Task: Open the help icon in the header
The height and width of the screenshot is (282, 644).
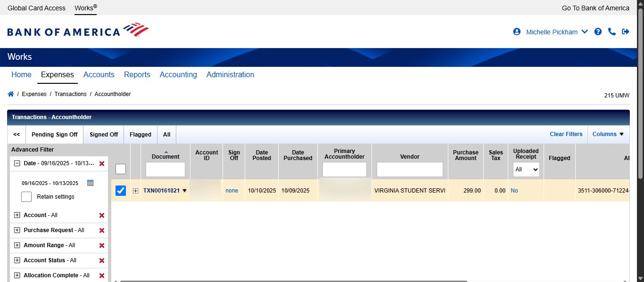Action: point(598,32)
